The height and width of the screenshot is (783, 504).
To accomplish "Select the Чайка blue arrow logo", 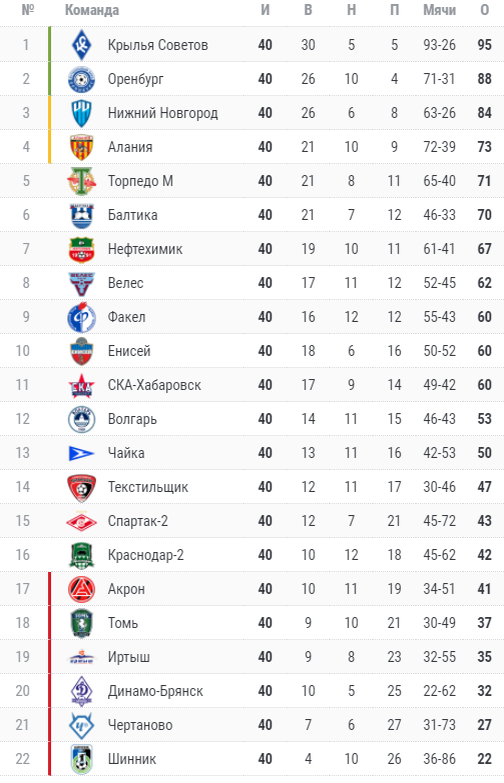I will point(81,453).
